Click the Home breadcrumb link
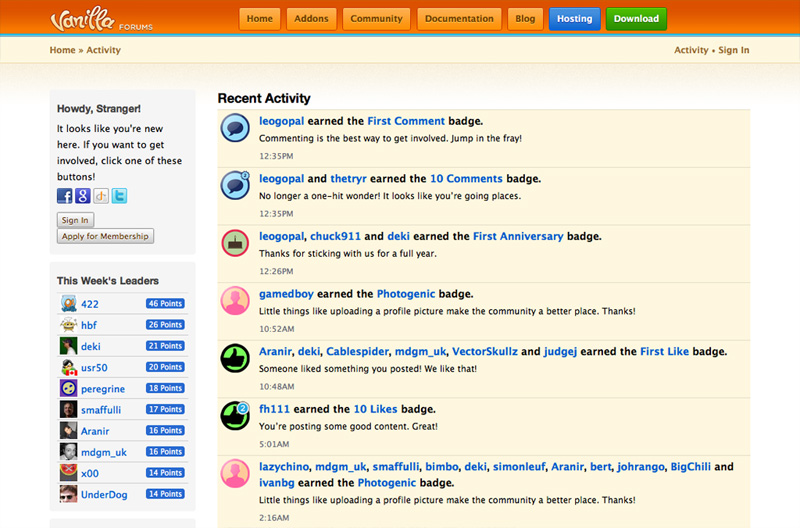The image size is (800, 528). click(62, 50)
